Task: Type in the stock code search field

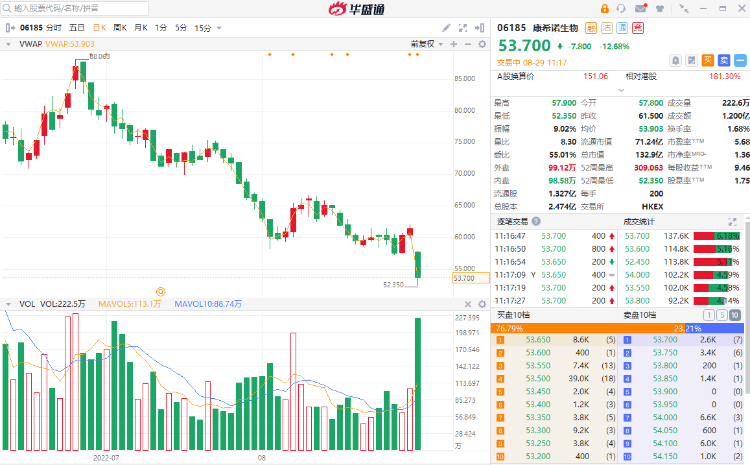Action: [x=75, y=8]
